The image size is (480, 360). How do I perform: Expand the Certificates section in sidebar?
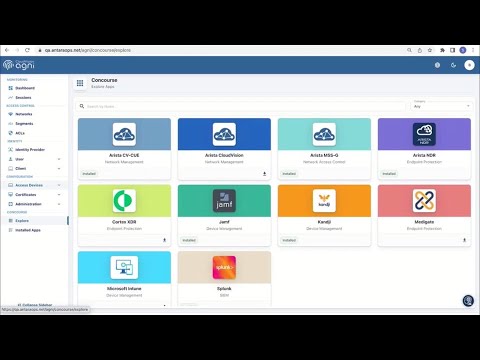35,194
